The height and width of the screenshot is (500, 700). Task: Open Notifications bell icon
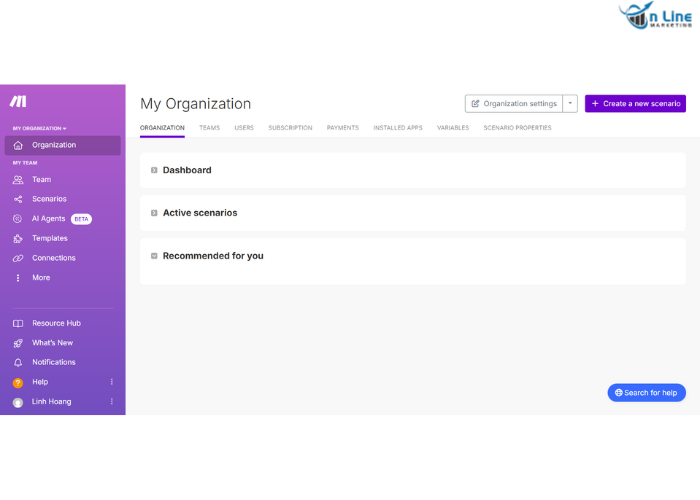18,362
